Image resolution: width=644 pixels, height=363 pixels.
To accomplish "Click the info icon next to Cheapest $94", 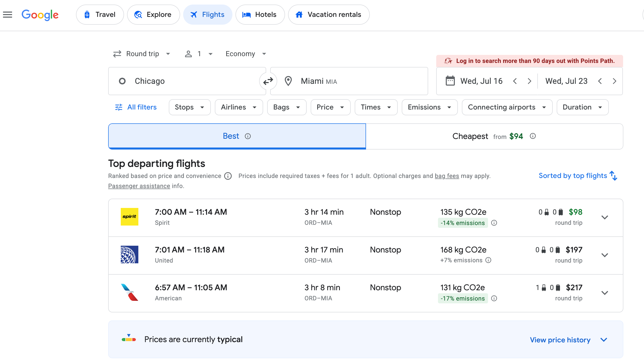I will pos(533,136).
